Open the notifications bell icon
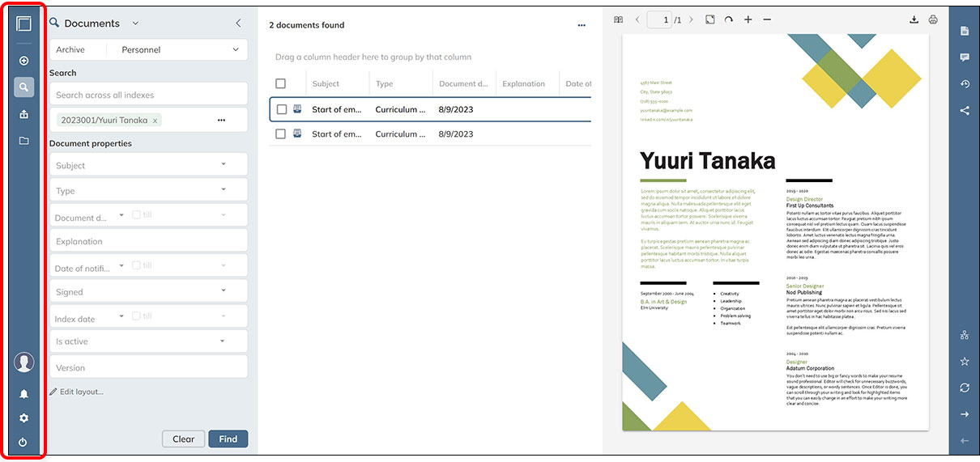 click(23, 394)
